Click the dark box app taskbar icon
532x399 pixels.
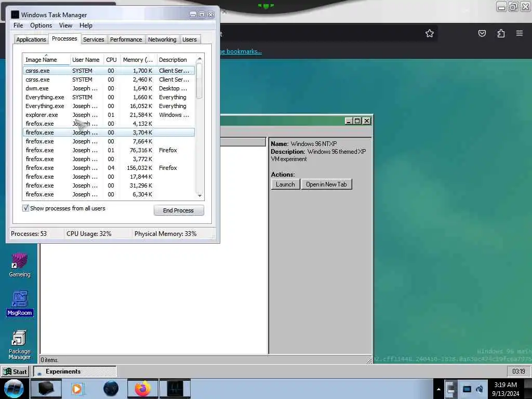click(46, 389)
